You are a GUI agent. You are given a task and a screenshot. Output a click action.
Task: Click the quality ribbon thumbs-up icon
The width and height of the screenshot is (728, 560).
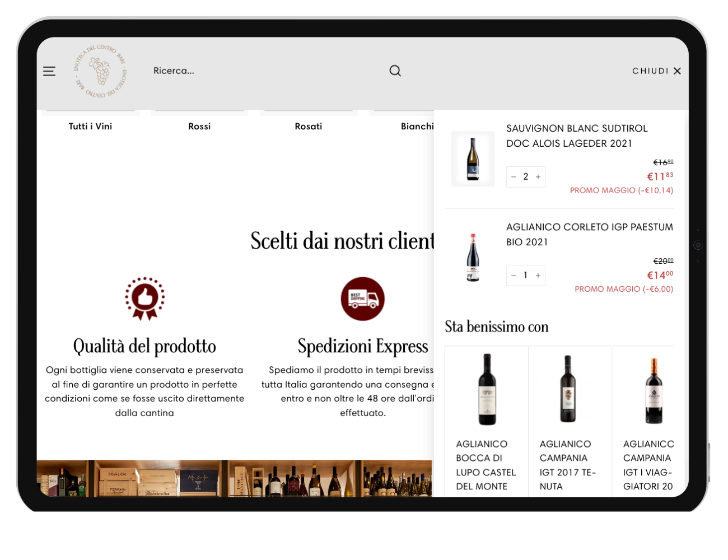(x=145, y=298)
